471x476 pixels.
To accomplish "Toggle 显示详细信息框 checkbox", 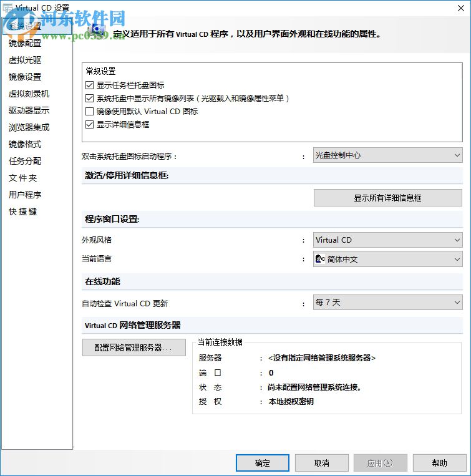I will [90, 125].
